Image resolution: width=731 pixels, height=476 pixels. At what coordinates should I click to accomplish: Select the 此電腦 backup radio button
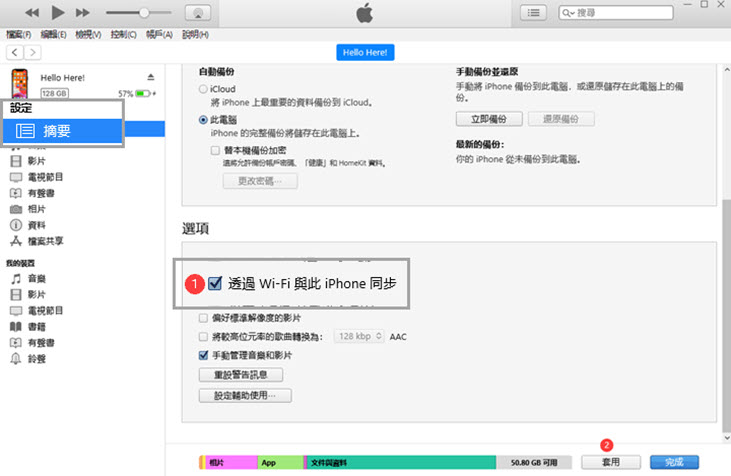(203, 120)
